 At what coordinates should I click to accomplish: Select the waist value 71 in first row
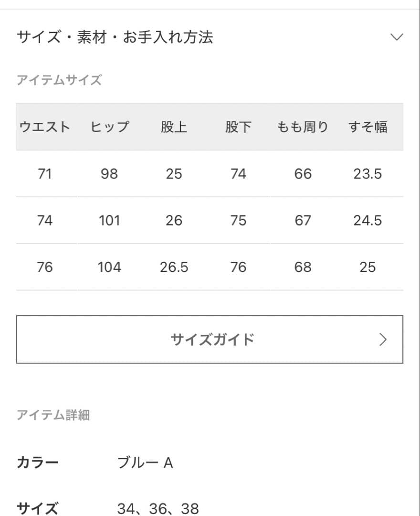[x=45, y=174]
